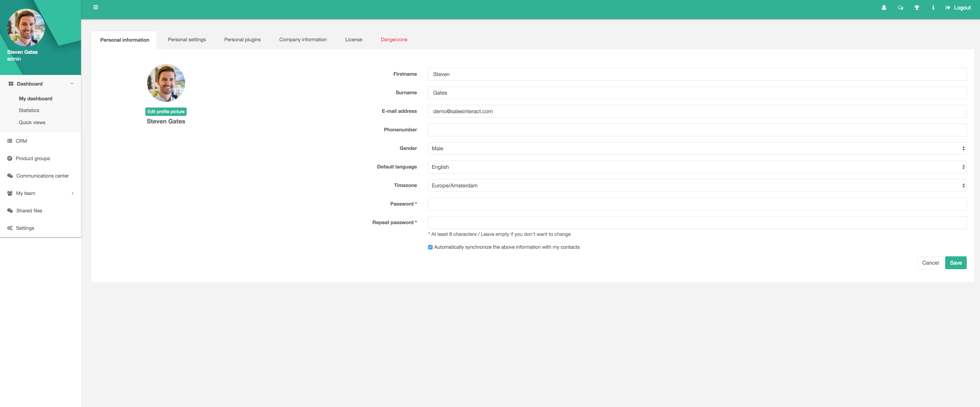Viewport: 980px width, 407px height.
Task: Click the Settings gears icon in sidebar
Action: 9,228
